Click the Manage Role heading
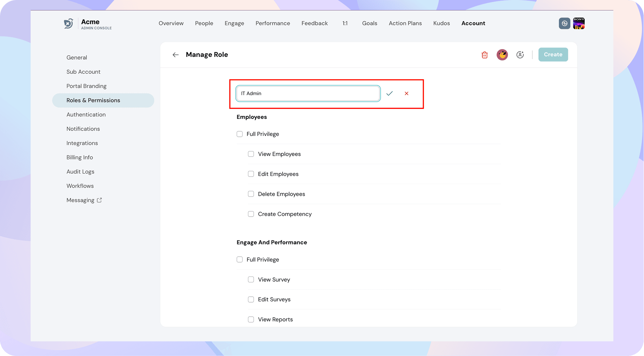644x356 pixels. click(x=207, y=55)
